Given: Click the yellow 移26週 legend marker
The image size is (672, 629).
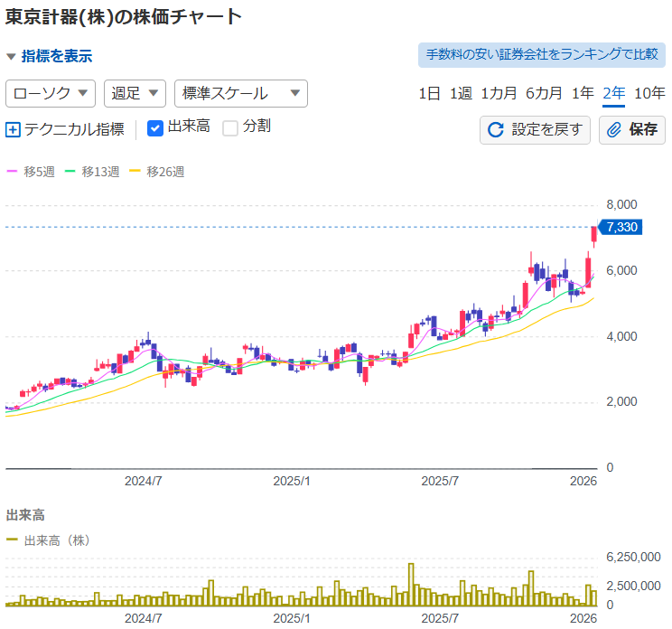Looking at the screenshot, I should (x=135, y=171).
